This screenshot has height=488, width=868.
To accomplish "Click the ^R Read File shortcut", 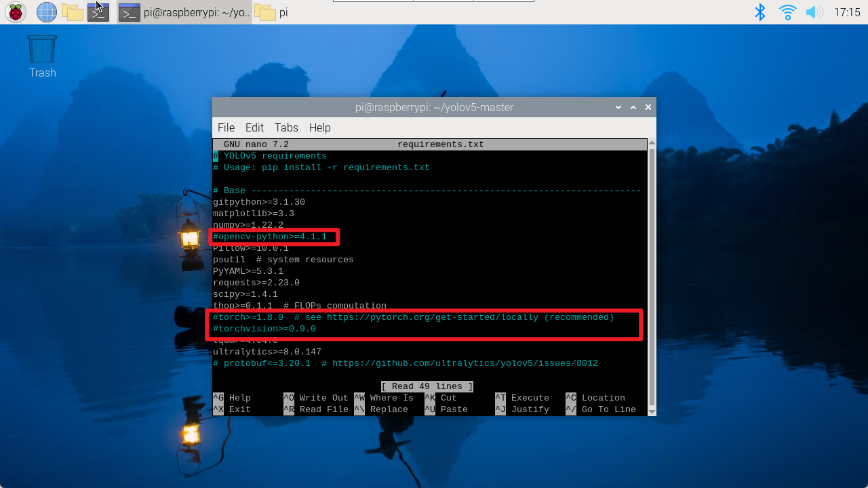I will [x=316, y=409].
